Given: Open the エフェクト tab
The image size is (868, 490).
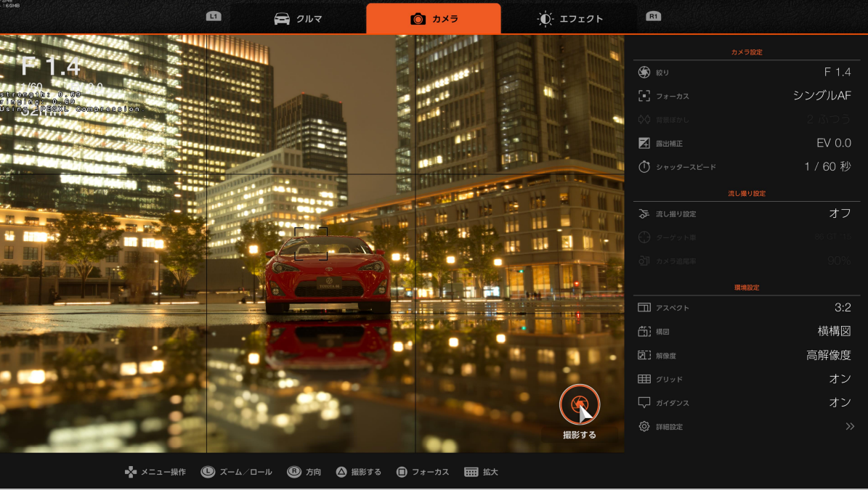Looking at the screenshot, I should [x=569, y=19].
